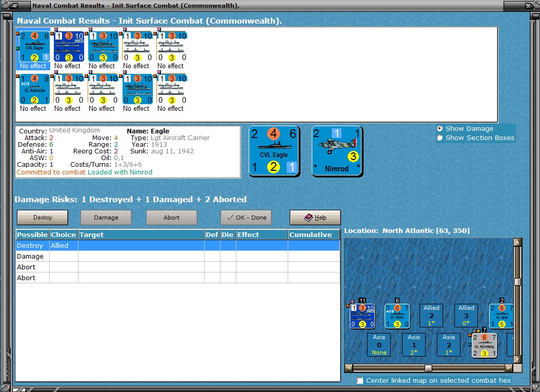Screen dimensions: 540x392
Task: Click the Def column header
Action: [212, 234]
